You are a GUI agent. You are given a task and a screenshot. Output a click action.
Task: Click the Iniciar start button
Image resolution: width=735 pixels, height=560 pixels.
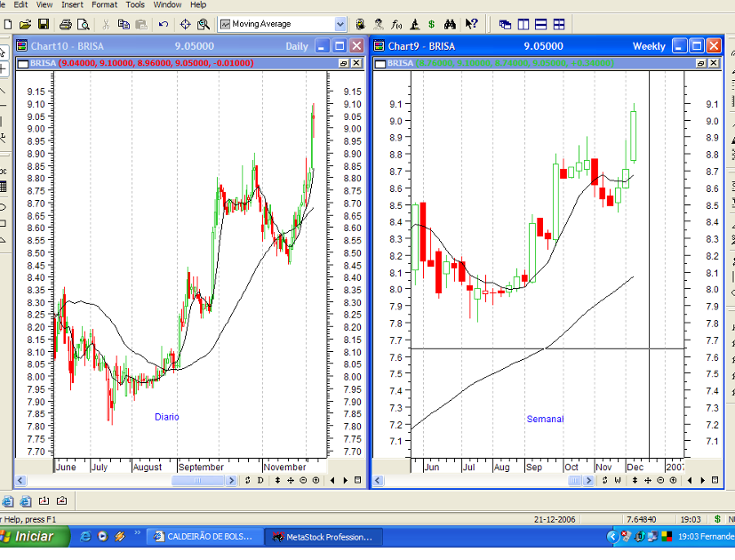click(34, 537)
